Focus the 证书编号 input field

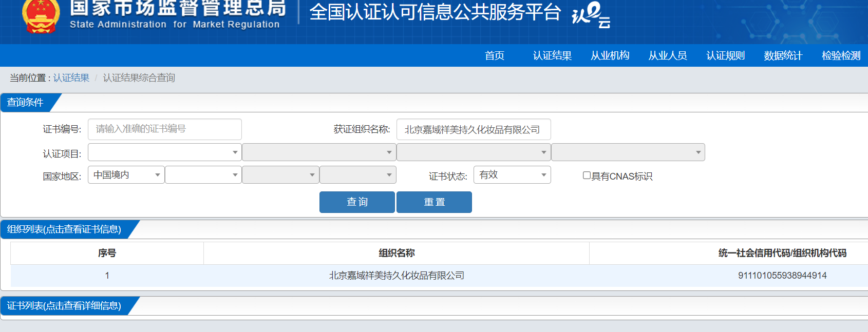(165, 129)
